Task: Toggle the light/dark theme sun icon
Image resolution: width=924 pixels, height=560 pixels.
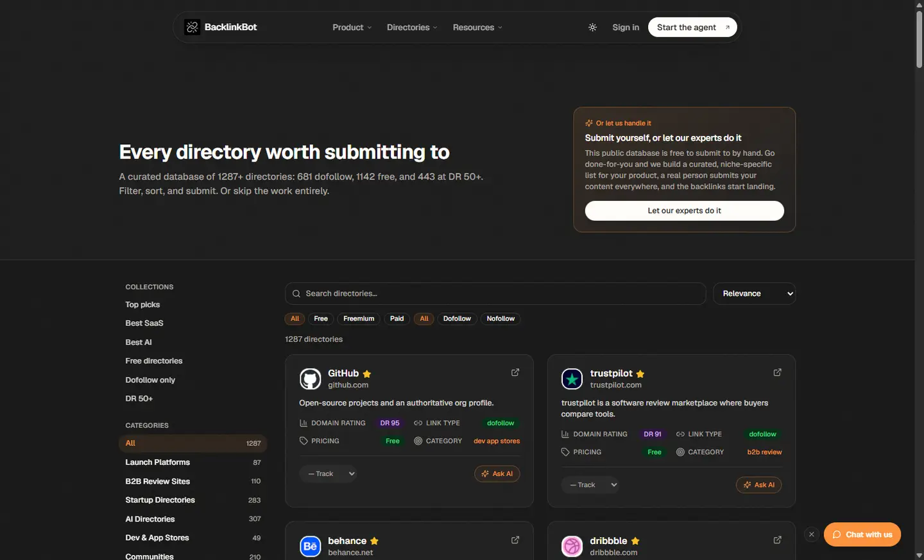Action: [592, 28]
